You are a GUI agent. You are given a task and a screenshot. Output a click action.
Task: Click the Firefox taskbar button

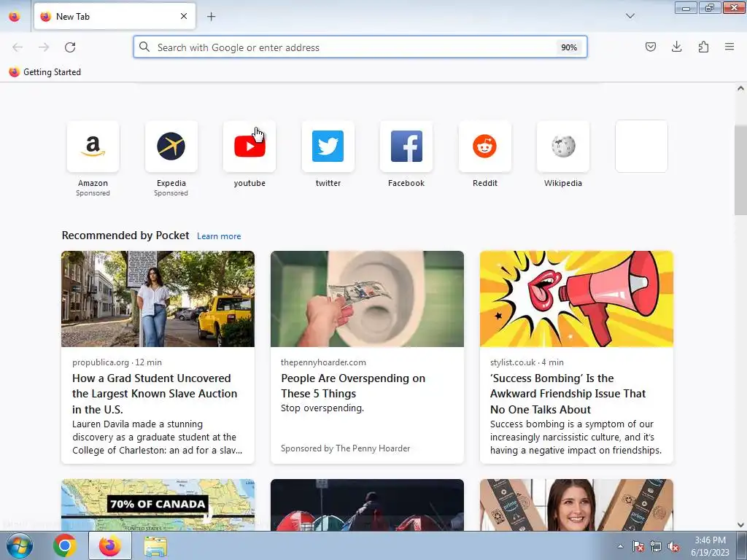110,545
